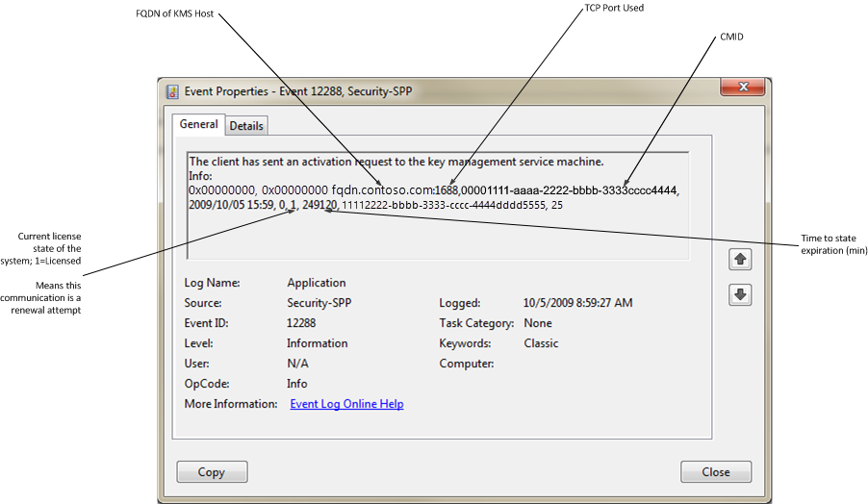Select the Log Name value Application

click(316, 283)
